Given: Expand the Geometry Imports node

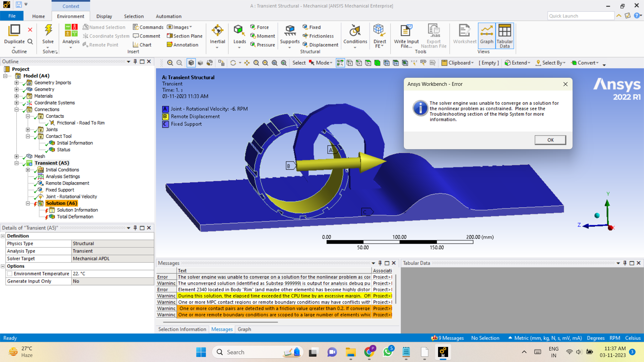Looking at the screenshot, I should pyautogui.click(x=16, y=83).
